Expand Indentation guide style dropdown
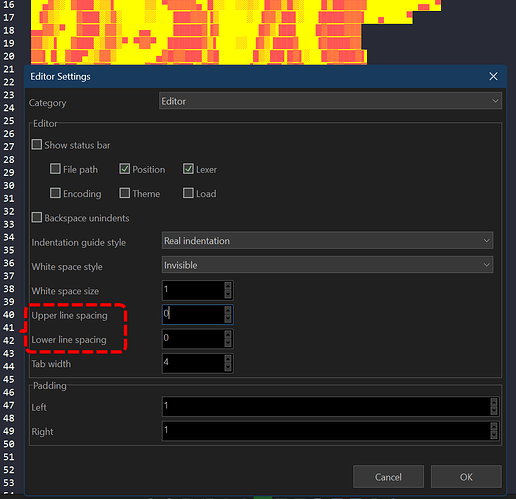 [327, 240]
